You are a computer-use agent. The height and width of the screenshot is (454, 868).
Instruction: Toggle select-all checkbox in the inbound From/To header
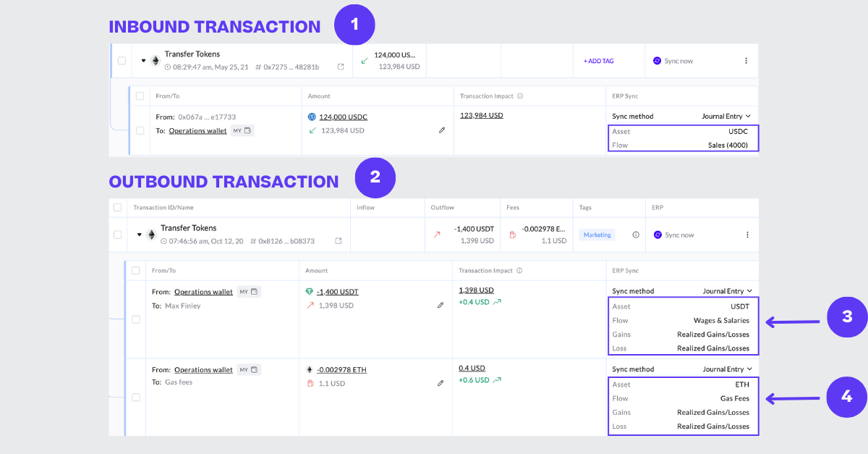point(140,96)
